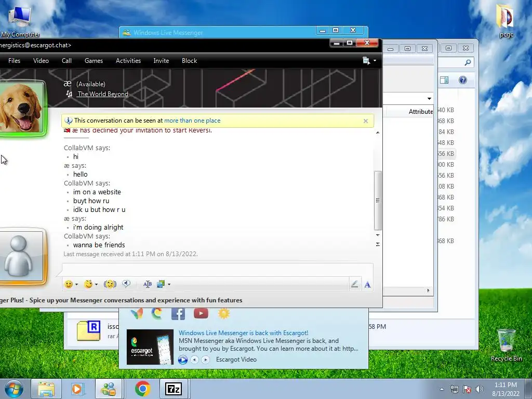Click the MSN butterfly icon in Messenger window
532x399 pixels.
[137, 313]
